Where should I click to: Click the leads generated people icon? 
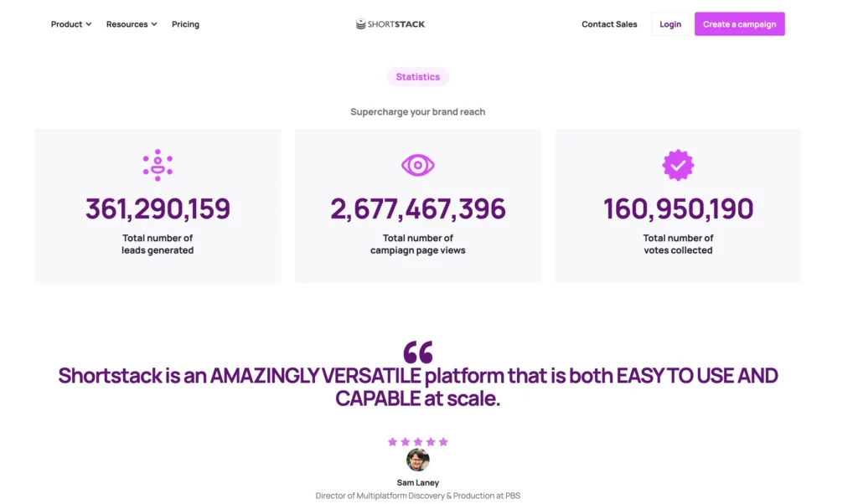[158, 165]
